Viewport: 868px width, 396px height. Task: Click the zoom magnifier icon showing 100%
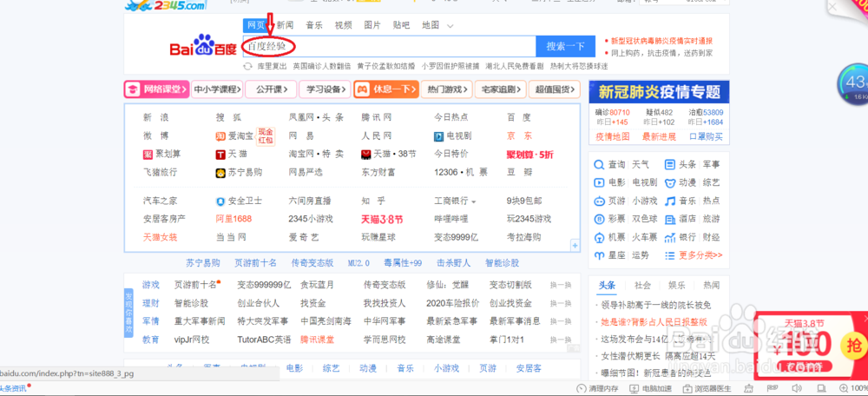844,388
